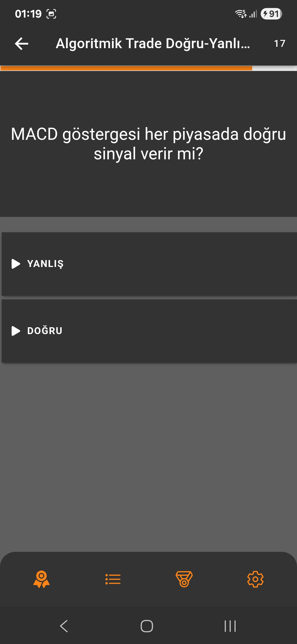Click the Algoritmik Trade Doğru-Yanlı… title
Viewport: 297px width, 644px height.
coord(153,43)
